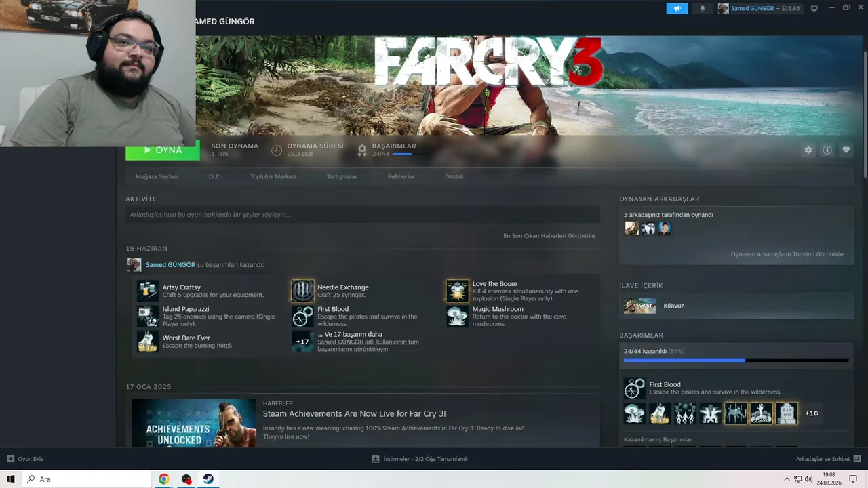Click third friend avatar in Oynayan Arkadaşlar

point(665,228)
